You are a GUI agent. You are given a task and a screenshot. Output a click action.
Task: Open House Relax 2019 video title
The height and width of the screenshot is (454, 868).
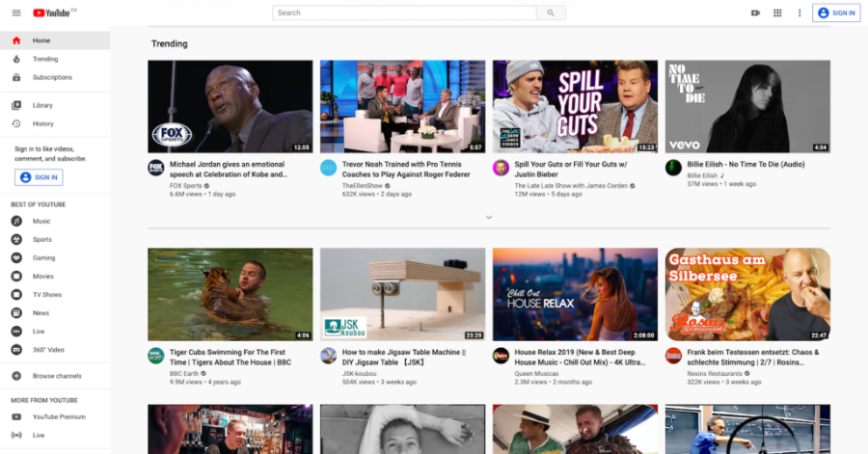click(580, 358)
